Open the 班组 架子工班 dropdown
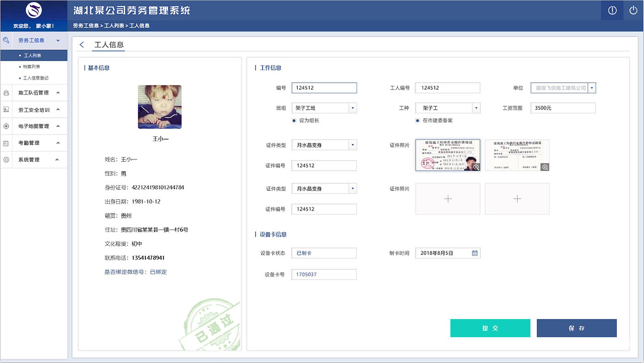This screenshot has height=363, width=644. pos(353,108)
